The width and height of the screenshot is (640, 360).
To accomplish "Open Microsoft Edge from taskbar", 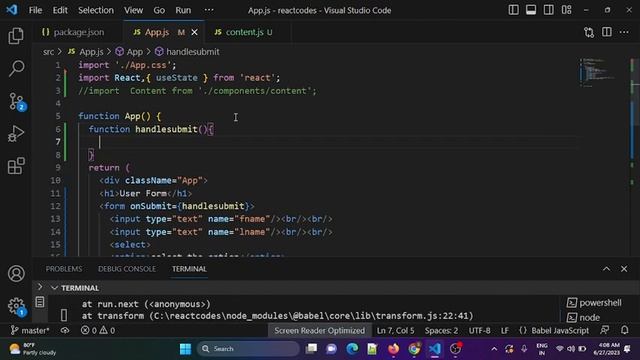I will [x=352, y=349].
